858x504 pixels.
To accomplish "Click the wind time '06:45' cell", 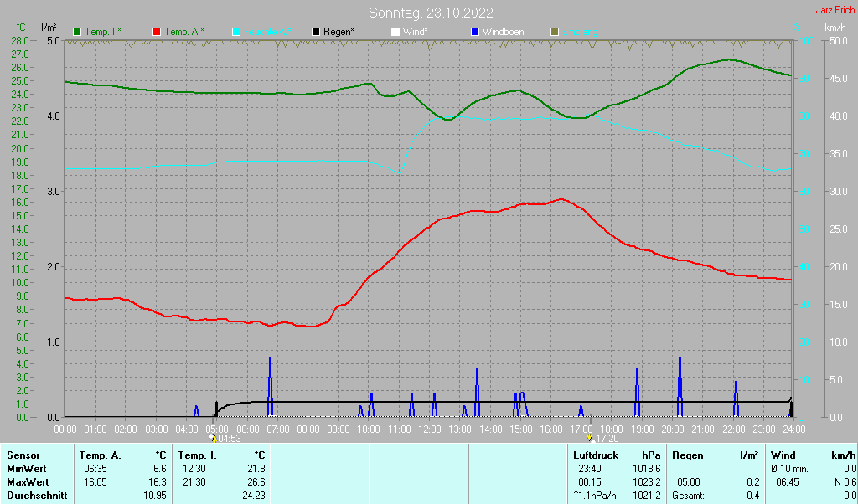I will (787, 483).
